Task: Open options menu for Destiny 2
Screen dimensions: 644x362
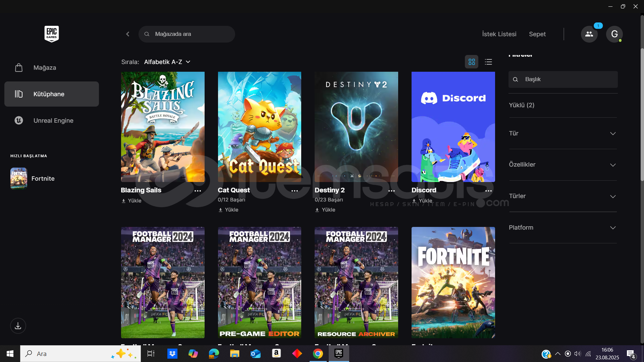Action: click(x=391, y=191)
